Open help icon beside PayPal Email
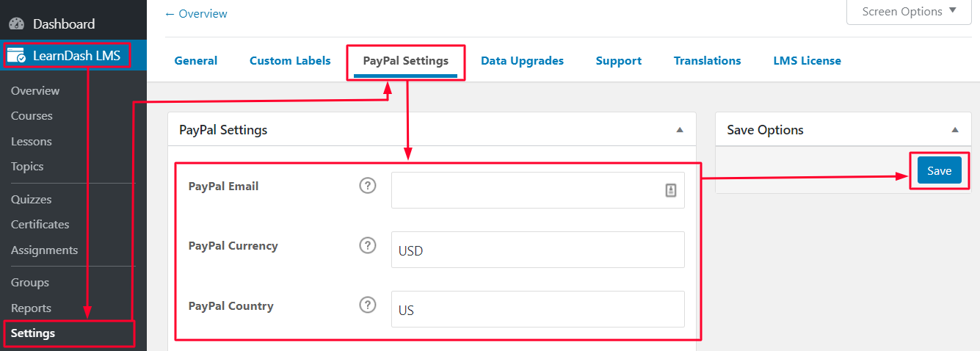 pyautogui.click(x=368, y=186)
